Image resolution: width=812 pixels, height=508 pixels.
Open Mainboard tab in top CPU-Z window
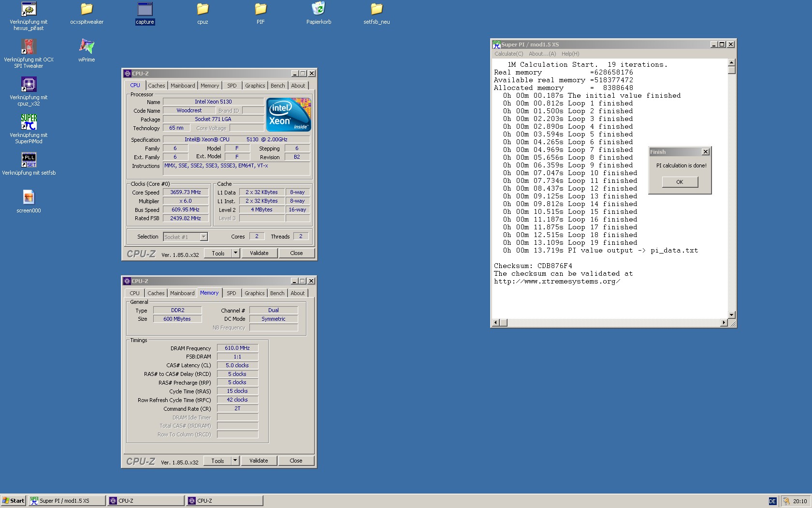(183, 86)
